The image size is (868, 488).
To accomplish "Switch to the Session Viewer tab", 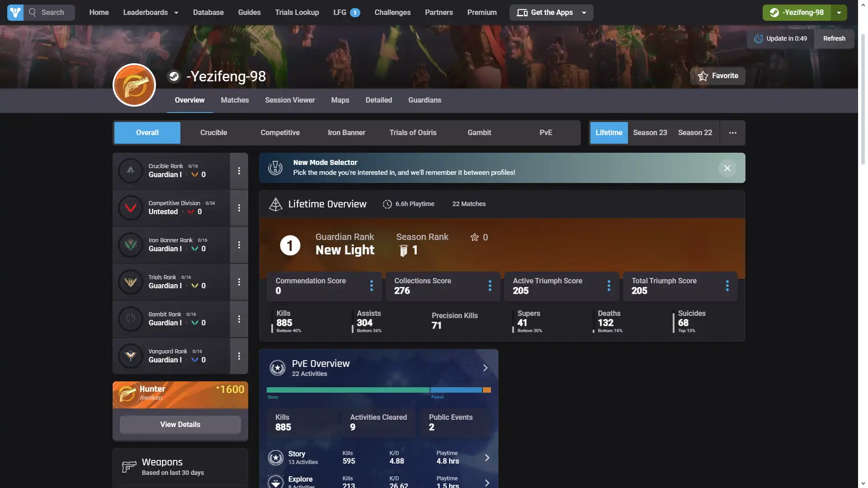I will coord(290,100).
